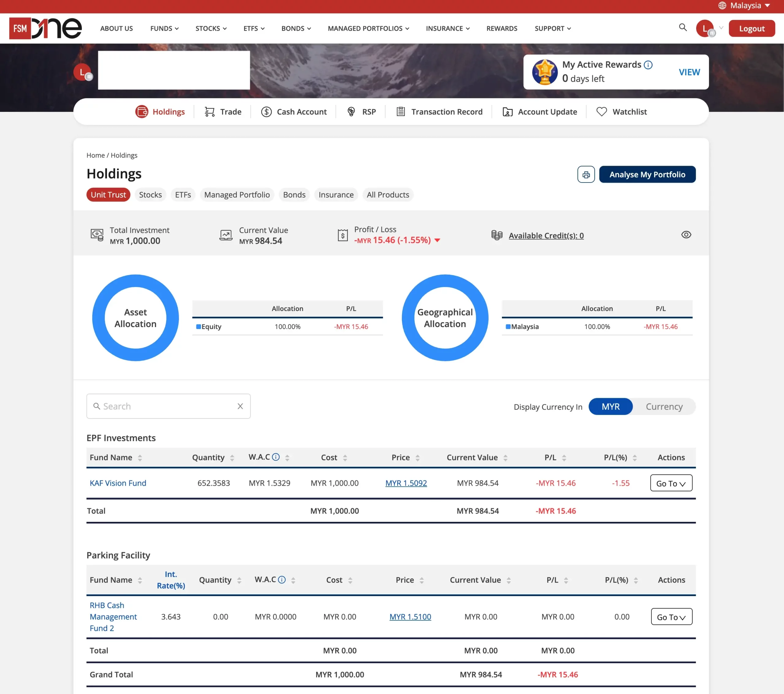Open Trade via the shopping cart icon
Screen dimensions: 784x694
(x=209, y=112)
